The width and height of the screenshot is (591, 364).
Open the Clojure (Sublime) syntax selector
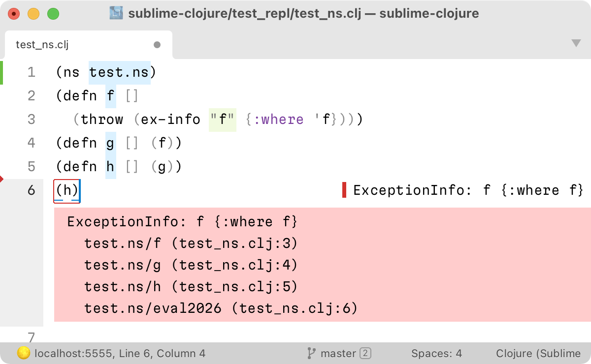pos(538,353)
